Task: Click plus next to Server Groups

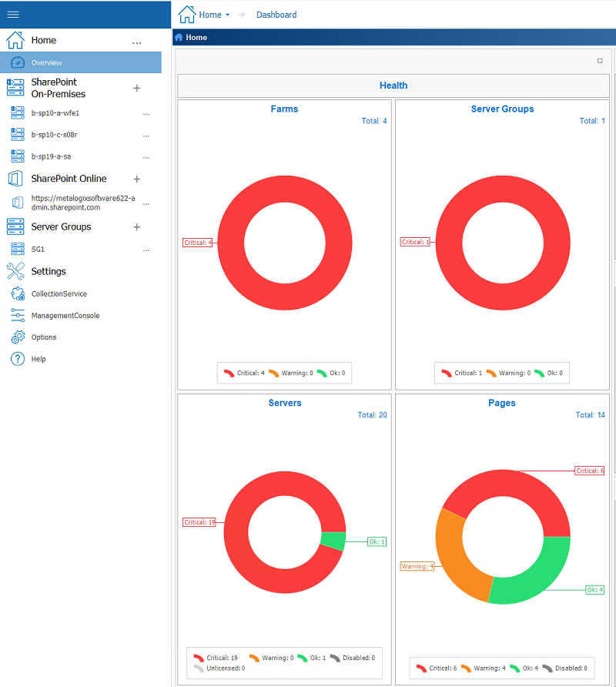Action: point(137,227)
